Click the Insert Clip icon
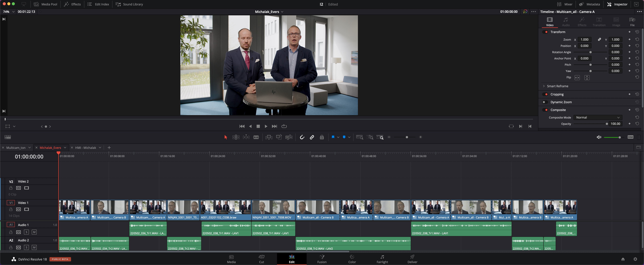The image size is (644, 265). click(x=269, y=137)
